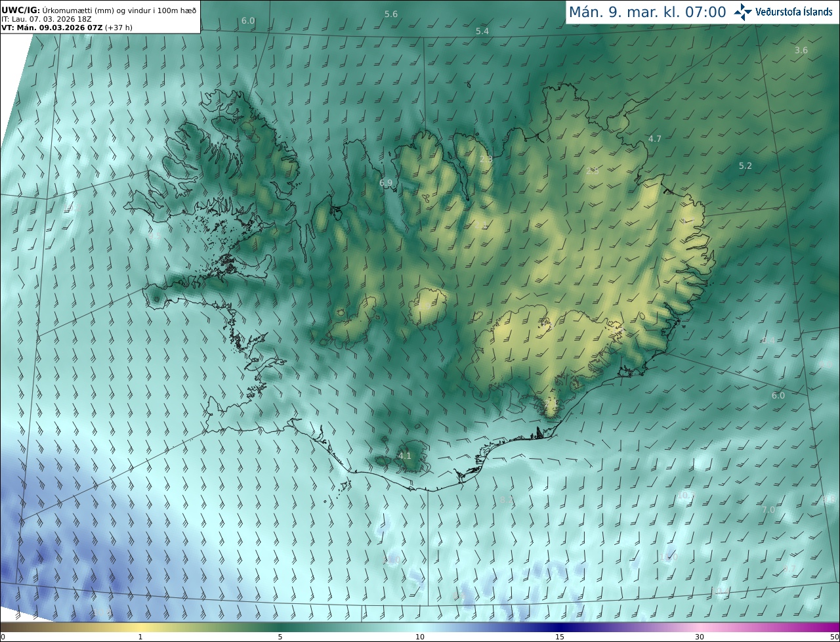The image size is (840, 642).
Task: Click the 4.7 value label
Action: click(655, 139)
